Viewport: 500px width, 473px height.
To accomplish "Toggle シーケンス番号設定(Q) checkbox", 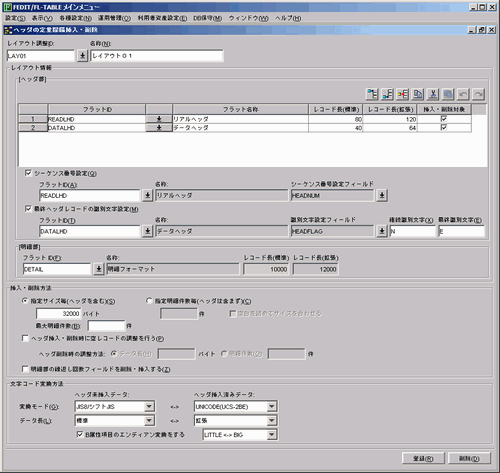I will tap(28, 173).
